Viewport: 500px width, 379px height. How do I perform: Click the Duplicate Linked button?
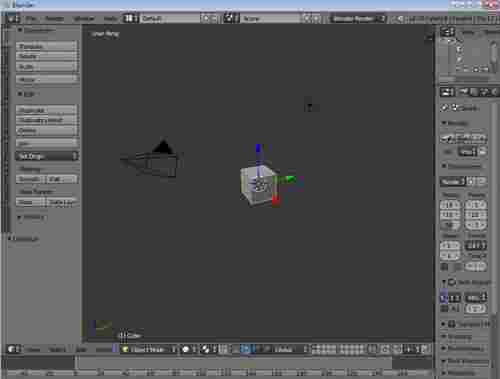pos(47,120)
